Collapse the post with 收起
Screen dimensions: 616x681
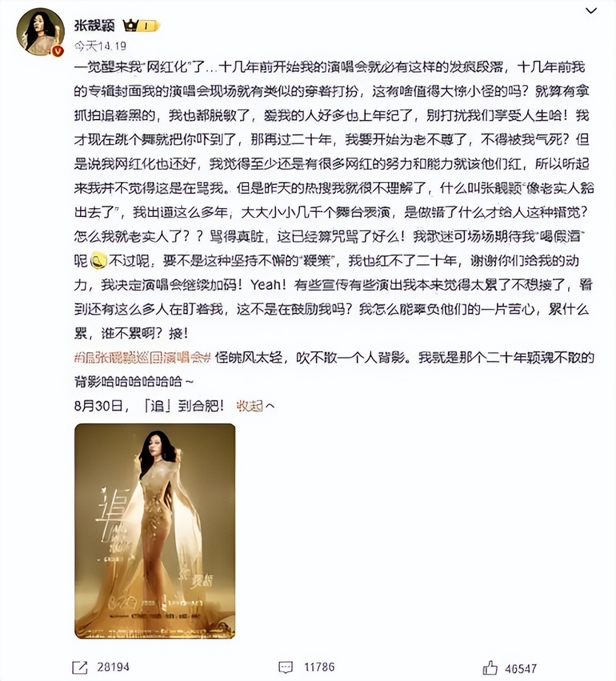(249, 406)
